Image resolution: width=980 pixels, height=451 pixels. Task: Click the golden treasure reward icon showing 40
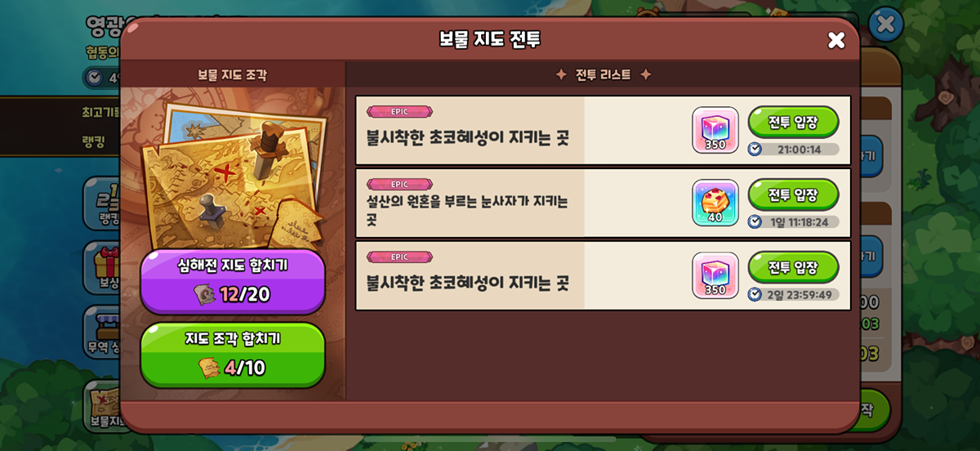point(715,203)
